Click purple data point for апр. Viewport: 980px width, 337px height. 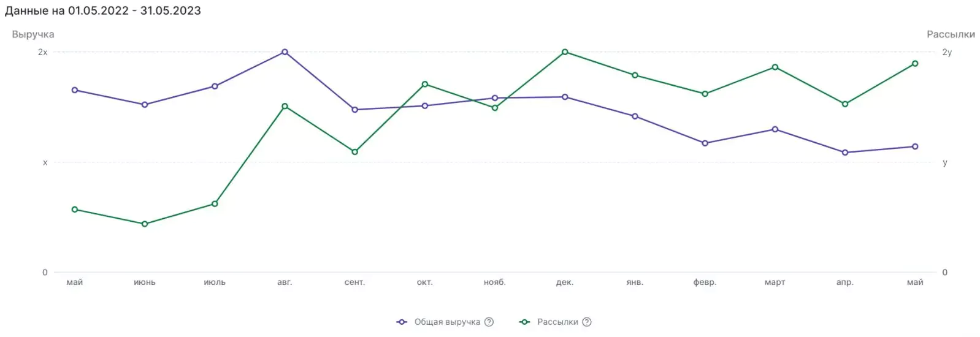point(845,153)
